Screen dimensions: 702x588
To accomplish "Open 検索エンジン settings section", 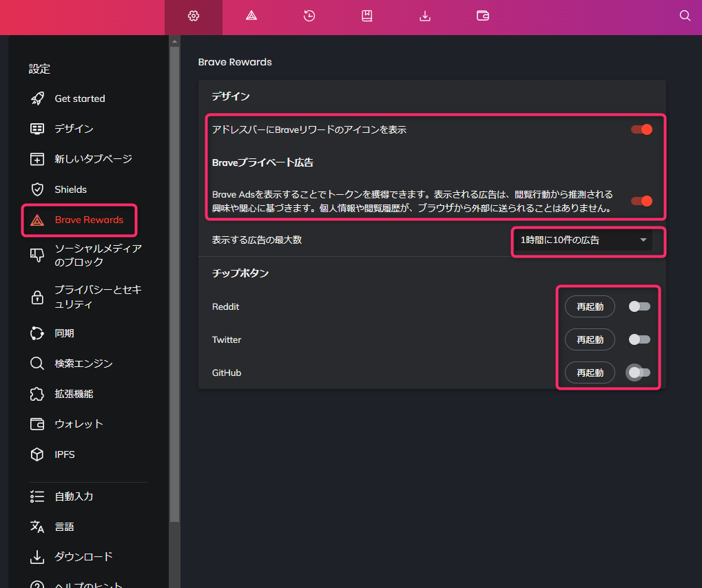I will tap(83, 364).
